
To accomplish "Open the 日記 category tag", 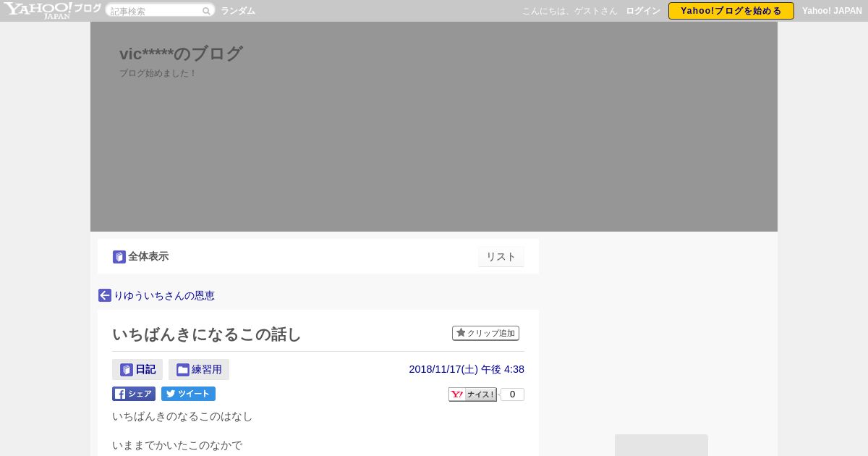I will pyautogui.click(x=137, y=369).
